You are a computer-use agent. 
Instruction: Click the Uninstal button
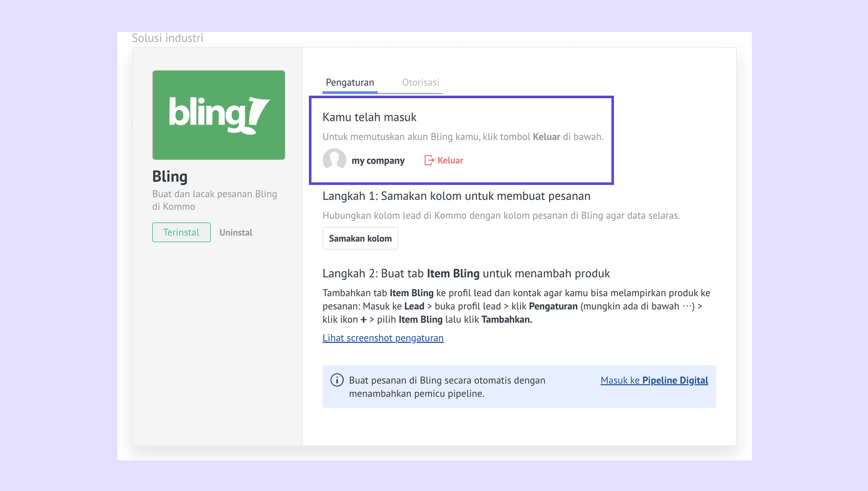click(236, 232)
